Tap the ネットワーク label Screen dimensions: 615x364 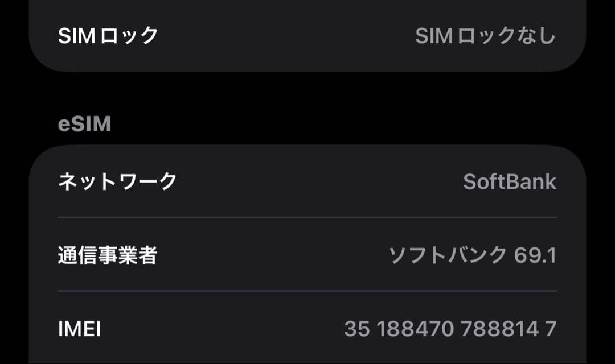tap(117, 181)
